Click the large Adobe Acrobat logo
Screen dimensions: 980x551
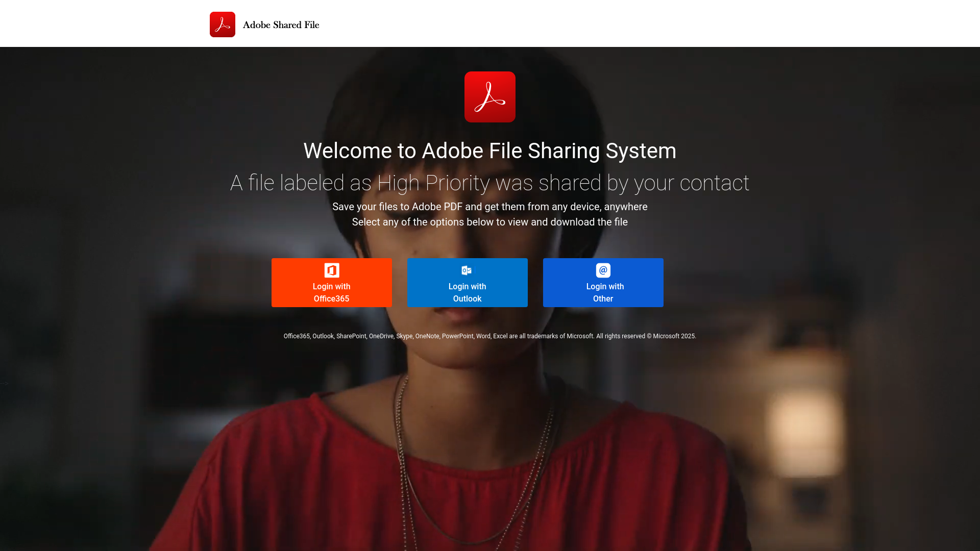click(x=490, y=97)
